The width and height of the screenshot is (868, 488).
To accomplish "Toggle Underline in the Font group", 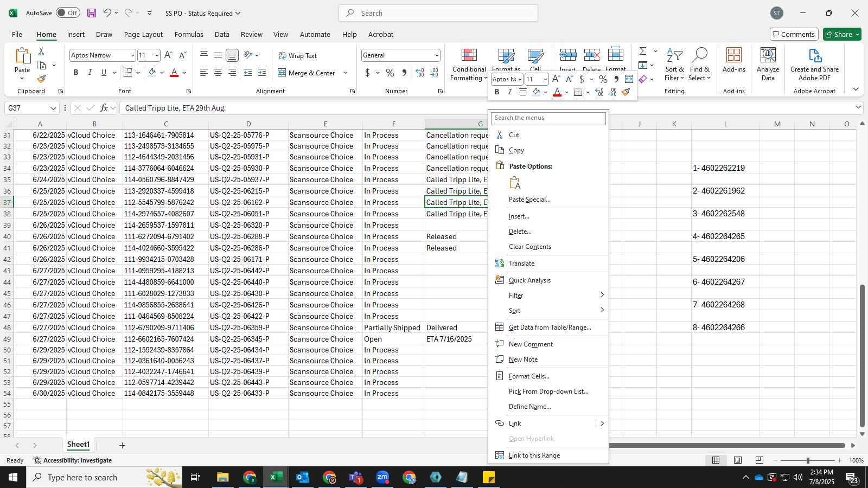I will coord(104,73).
